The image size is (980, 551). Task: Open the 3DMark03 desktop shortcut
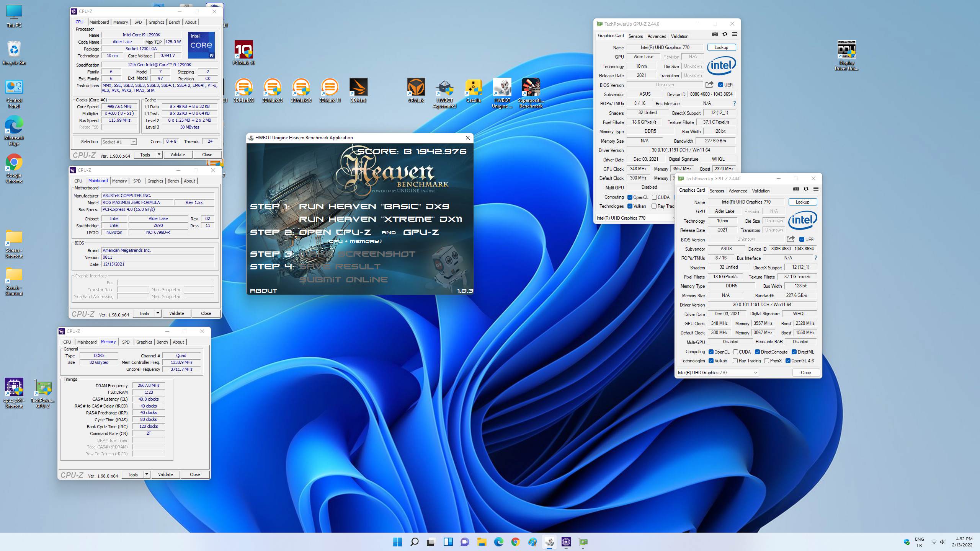[243, 90]
